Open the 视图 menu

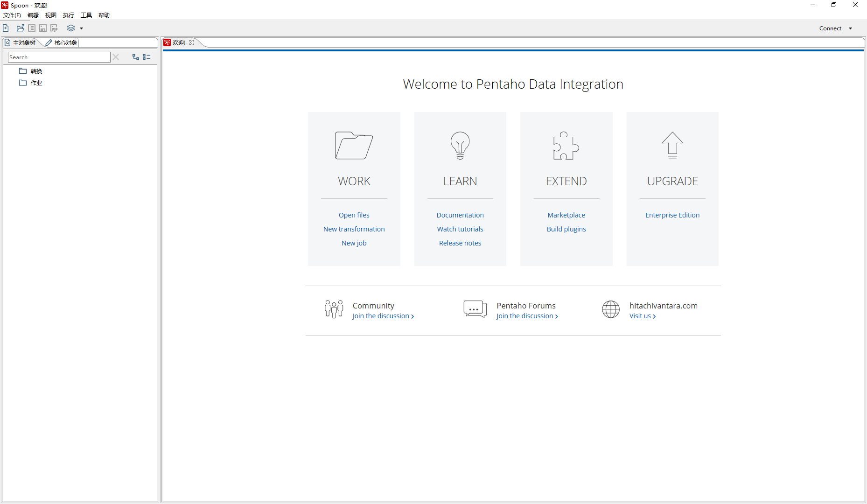tap(51, 15)
